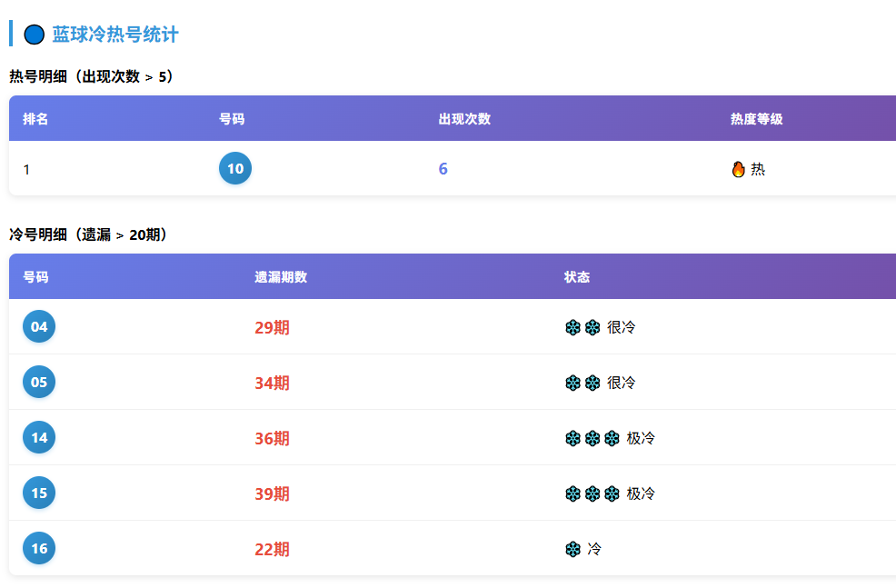896x588 pixels.
Task: Click the appearance count 6
Action: coord(443,169)
